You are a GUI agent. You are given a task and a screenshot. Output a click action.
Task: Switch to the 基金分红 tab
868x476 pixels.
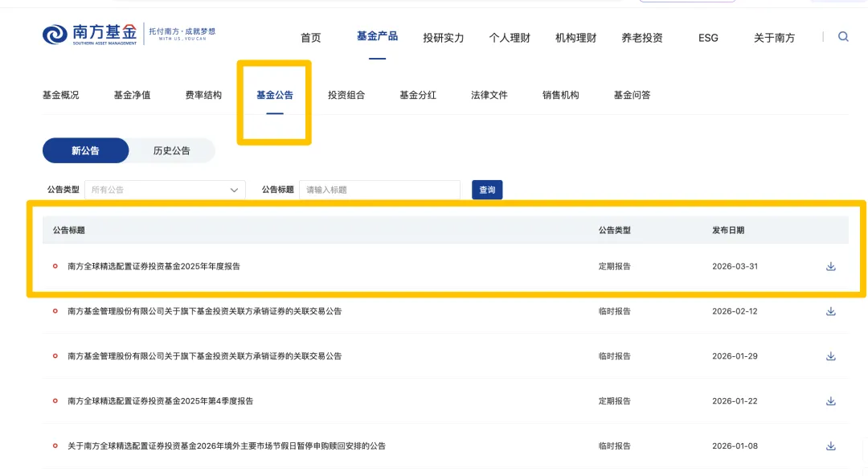418,95
